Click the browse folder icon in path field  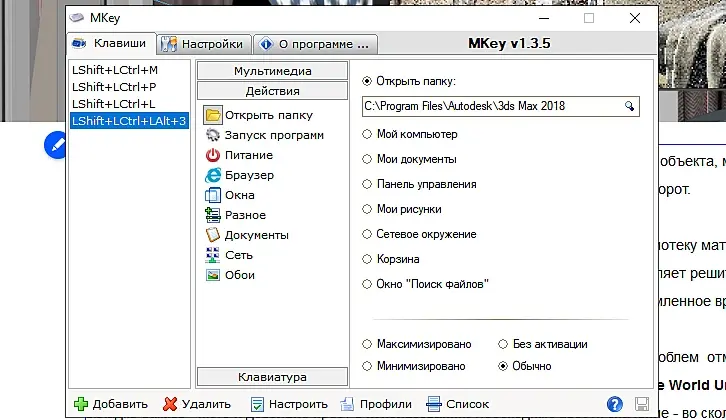630,106
